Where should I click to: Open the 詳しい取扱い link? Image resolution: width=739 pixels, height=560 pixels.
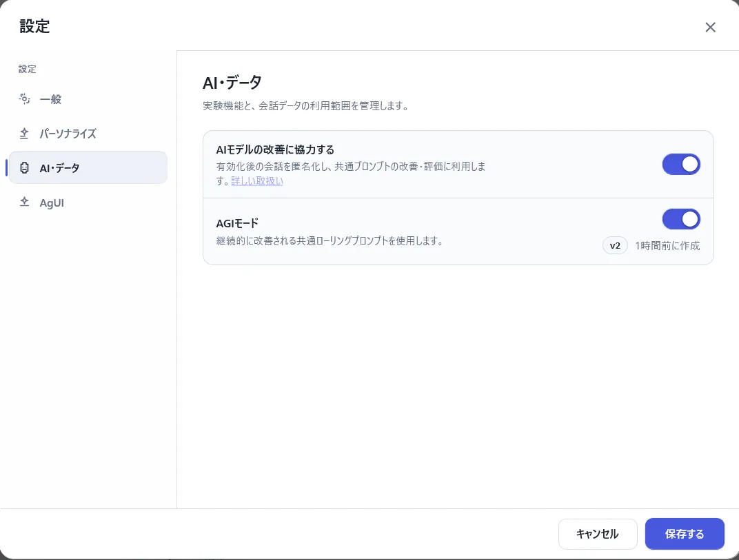point(257,181)
